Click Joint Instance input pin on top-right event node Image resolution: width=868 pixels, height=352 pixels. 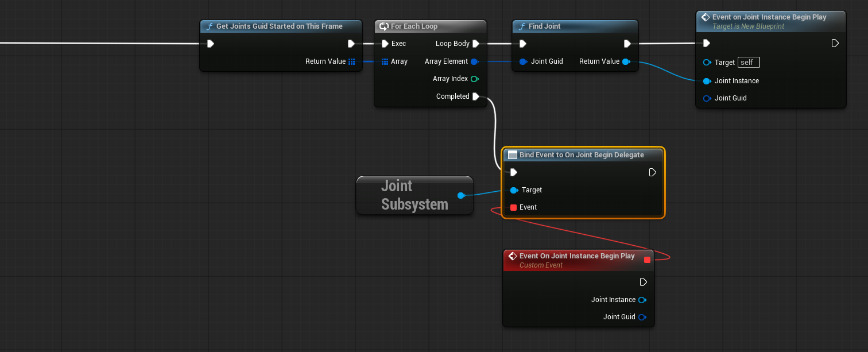click(x=707, y=81)
